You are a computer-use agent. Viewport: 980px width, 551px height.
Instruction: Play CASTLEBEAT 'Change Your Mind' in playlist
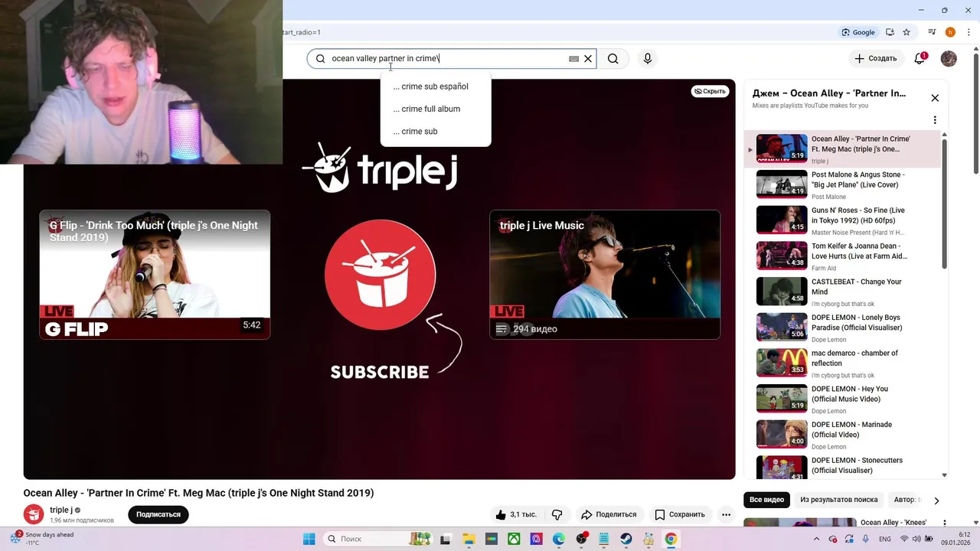(x=842, y=292)
